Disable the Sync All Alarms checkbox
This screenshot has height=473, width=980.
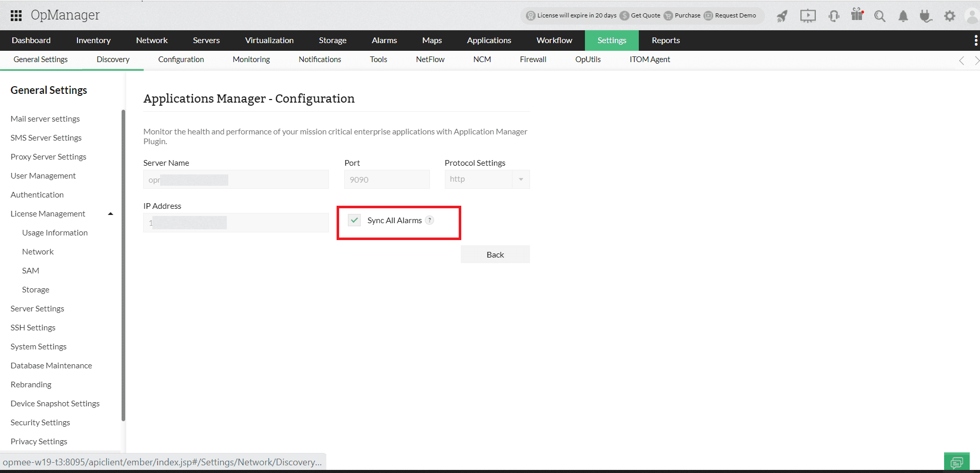[x=354, y=220]
